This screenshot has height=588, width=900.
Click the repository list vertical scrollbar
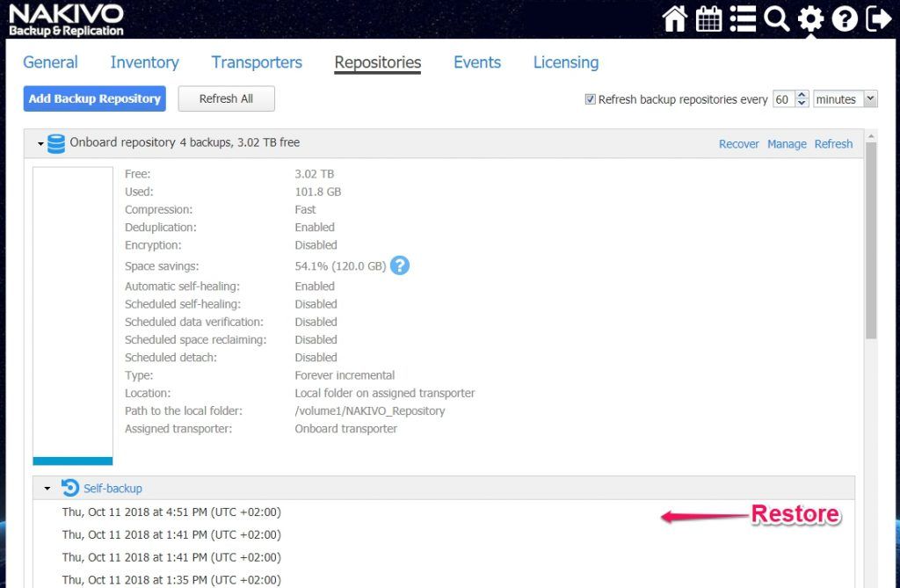pos(871,240)
